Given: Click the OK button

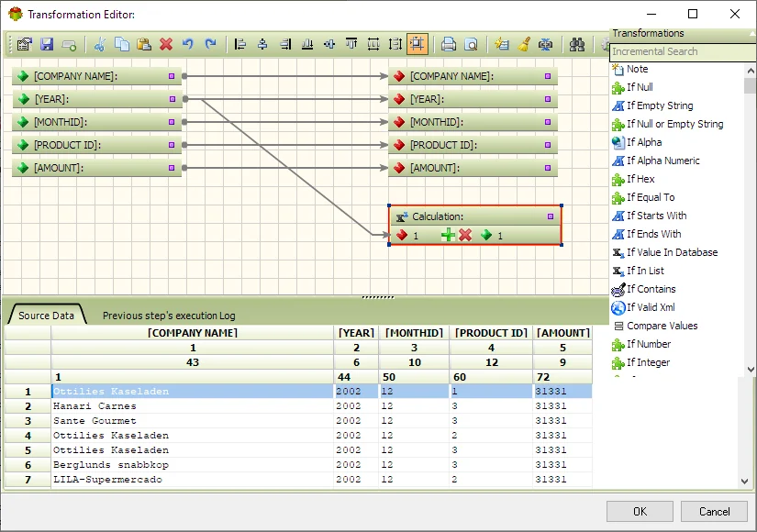Looking at the screenshot, I should (640, 511).
